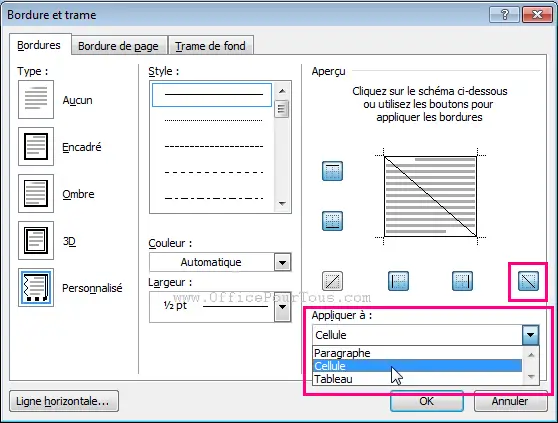Select the Ombre border type icon

pyautogui.click(x=36, y=194)
